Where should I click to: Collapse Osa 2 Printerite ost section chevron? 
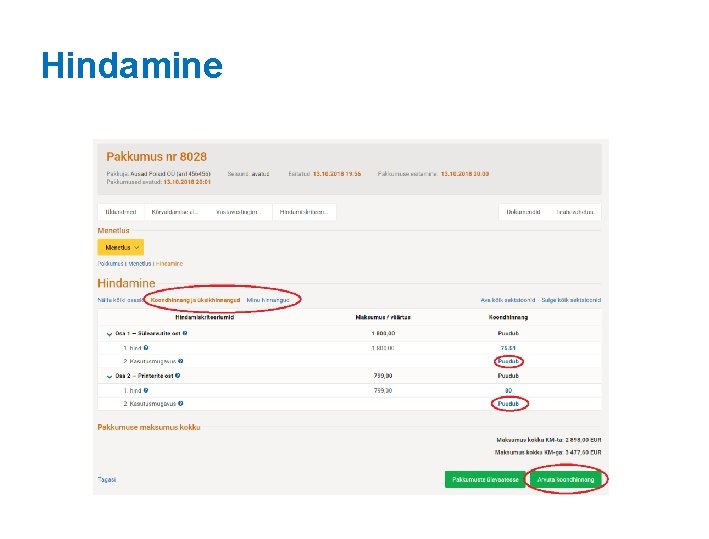tap(109, 376)
